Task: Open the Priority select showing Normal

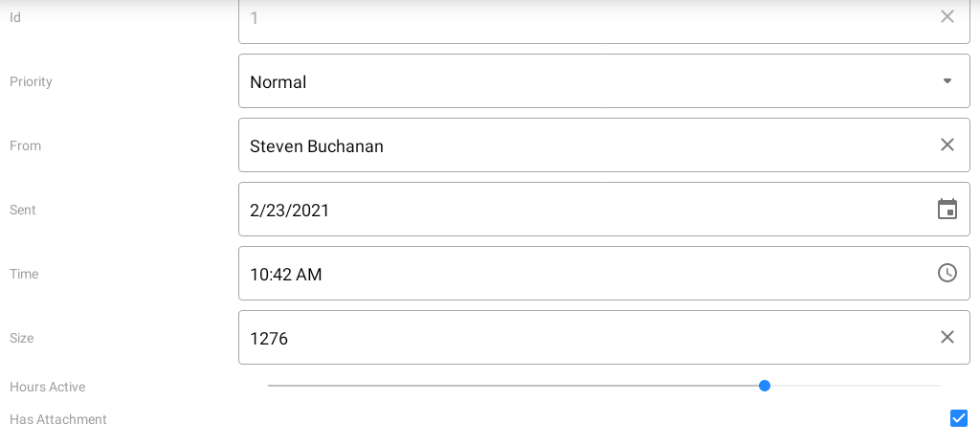Action: pos(574,81)
